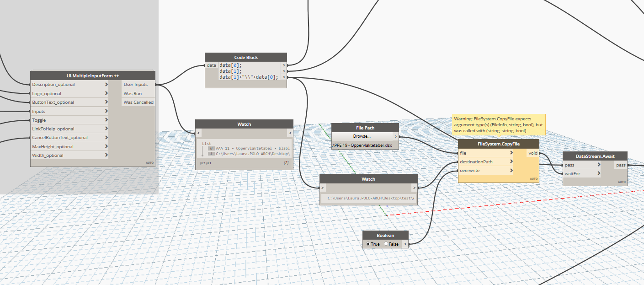The height and width of the screenshot is (285, 644).
Task: Click the second output port data[1] of Code Block
Action: (284, 71)
